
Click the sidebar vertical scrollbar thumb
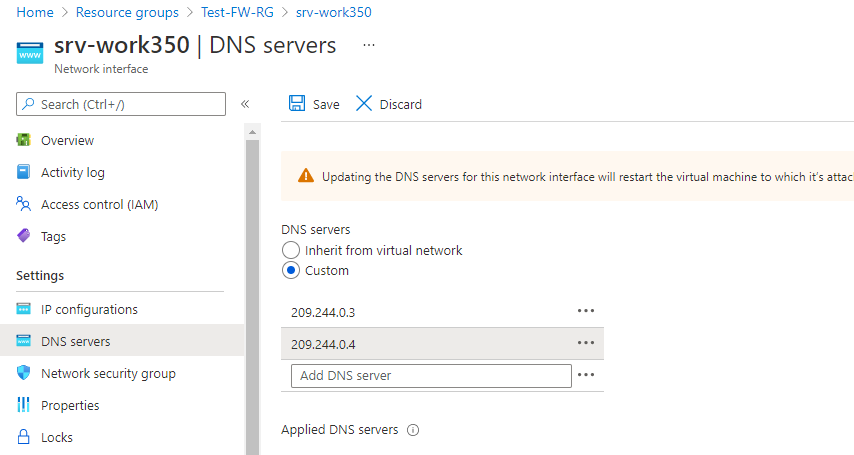click(252, 297)
